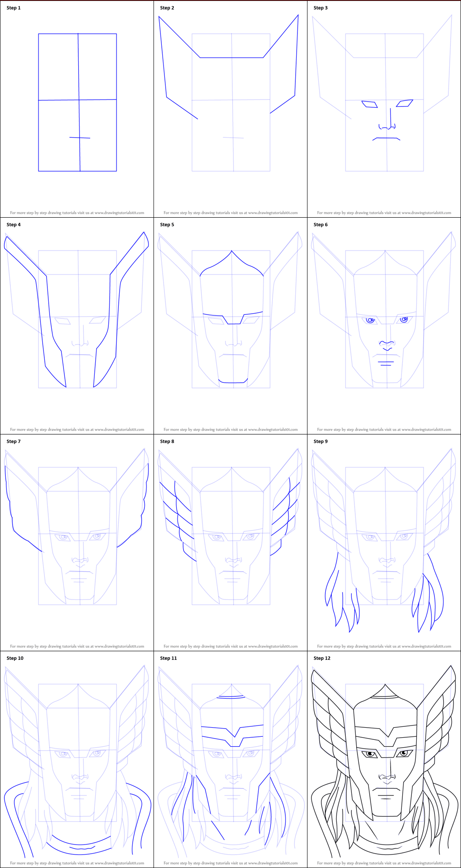The height and width of the screenshot is (868, 461).
Task: Click the drawingtutorials101.com footer text under Step 7
Action: coord(77,646)
